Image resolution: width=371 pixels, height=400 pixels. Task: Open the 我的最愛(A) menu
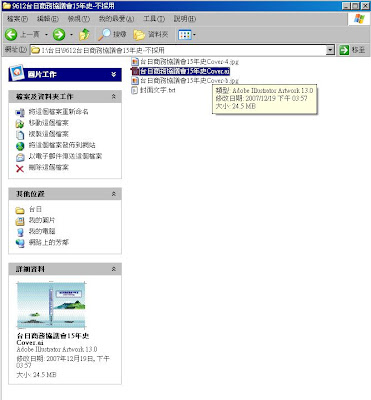pos(116,19)
